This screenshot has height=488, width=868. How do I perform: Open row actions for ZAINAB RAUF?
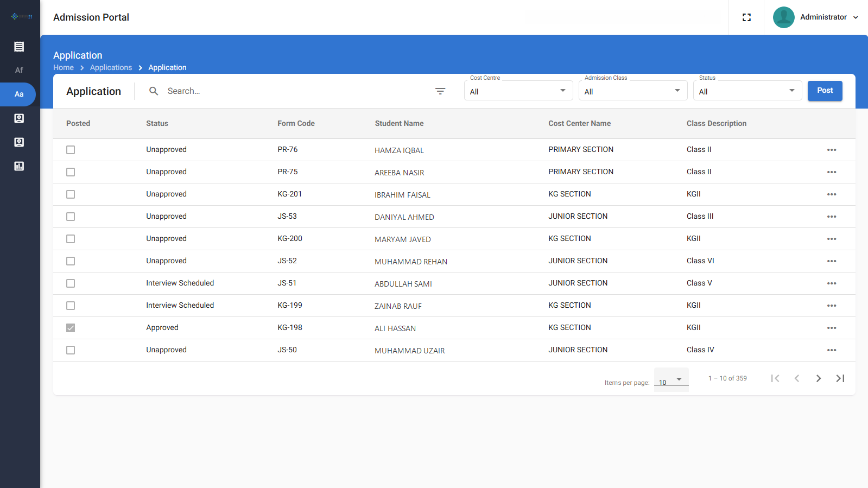pos(832,306)
